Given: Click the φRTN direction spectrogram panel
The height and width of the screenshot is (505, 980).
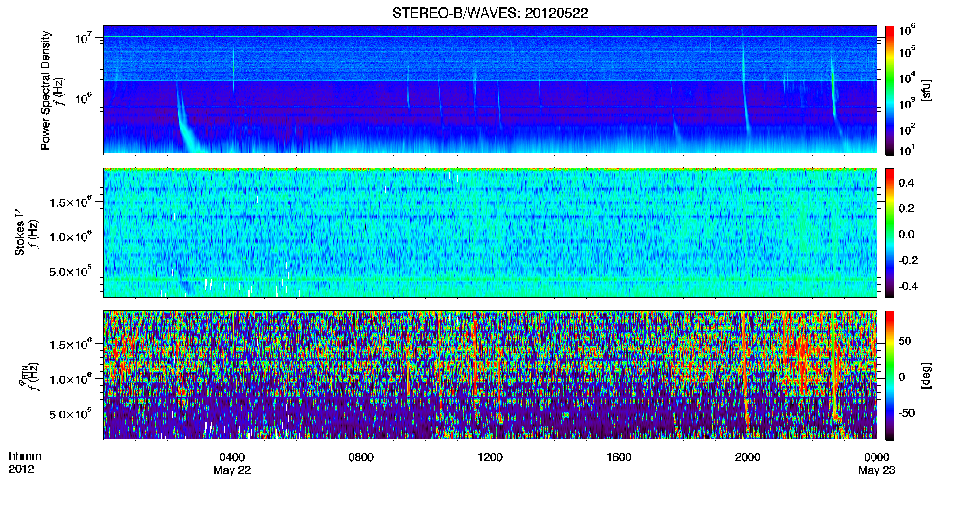Looking at the screenshot, I should click(x=490, y=375).
